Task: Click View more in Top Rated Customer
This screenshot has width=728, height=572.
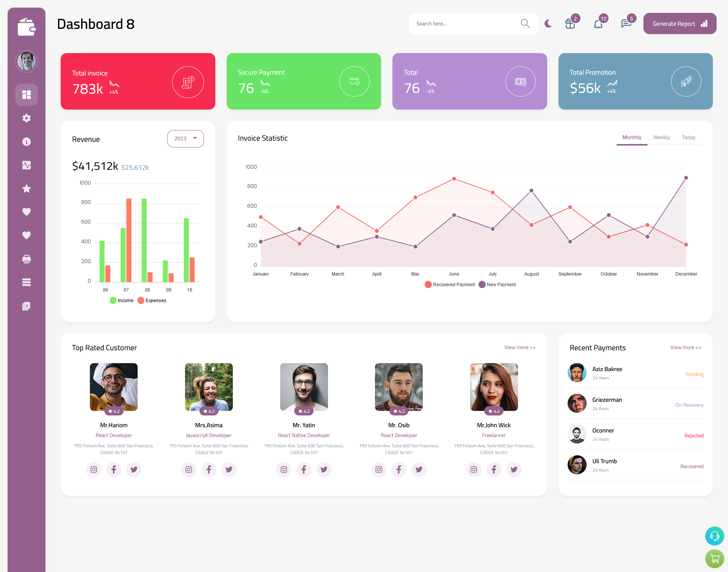Action: [x=519, y=347]
